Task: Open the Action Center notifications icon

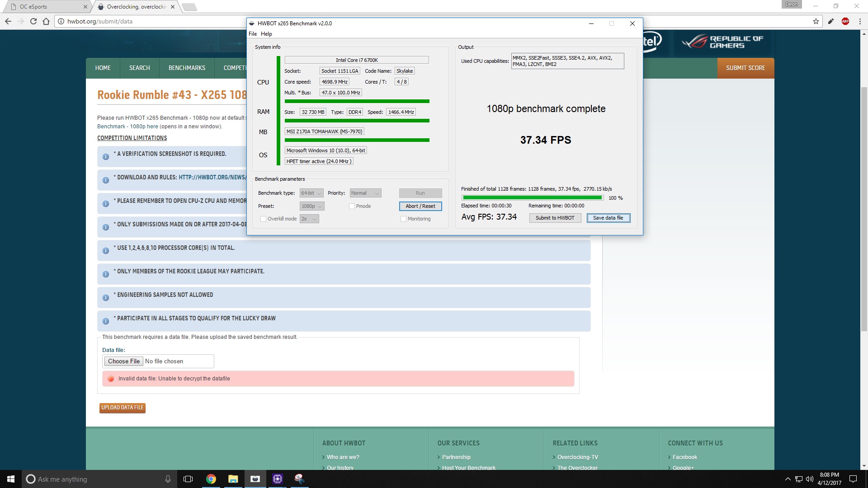Action: pos(853,479)
